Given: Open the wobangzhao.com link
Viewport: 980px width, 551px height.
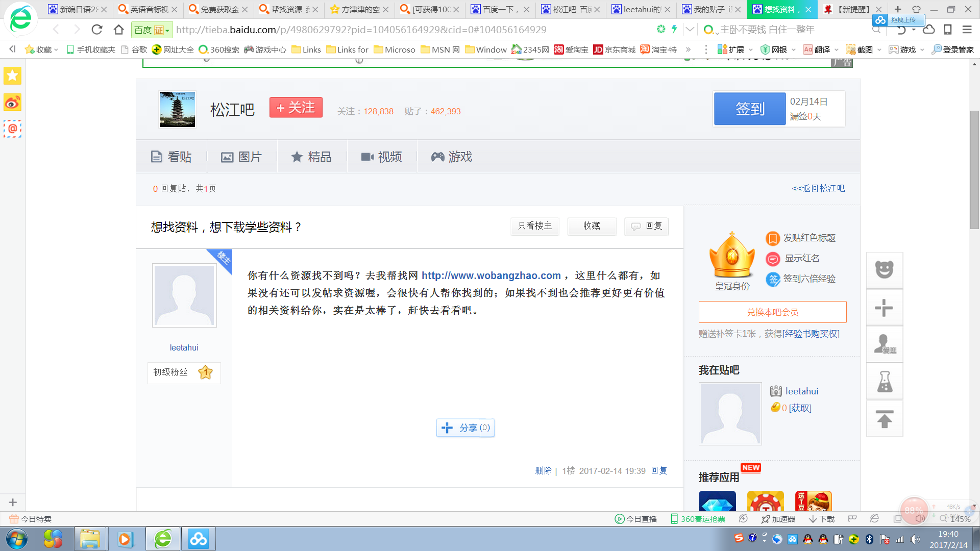Looking at the screenshot, I should (x=491, y=275).
